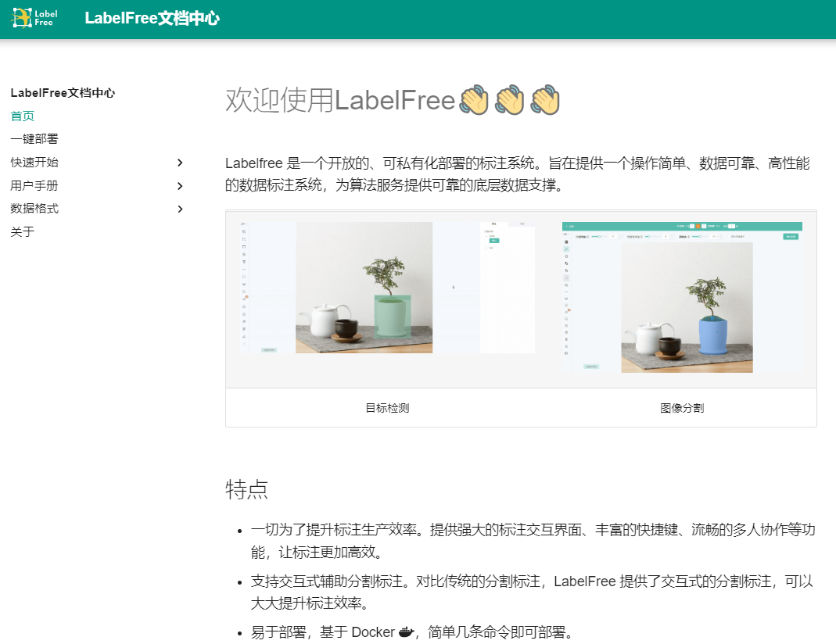836x644 pixels.
Task: View the 图像分割 demo screenshot thumbnail
Action: click(x=682, y=297)
